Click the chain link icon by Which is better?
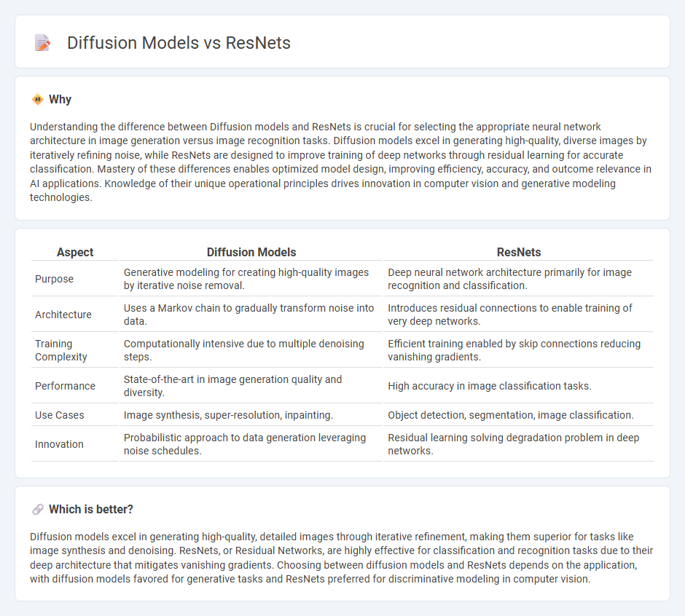The image size is (685, 616). point(38,510)
